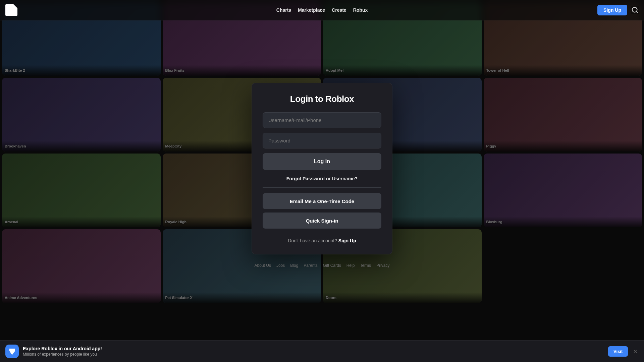Open Forgot Password or Username link
The height and width of the screenshot is (362, 644).
322,179
